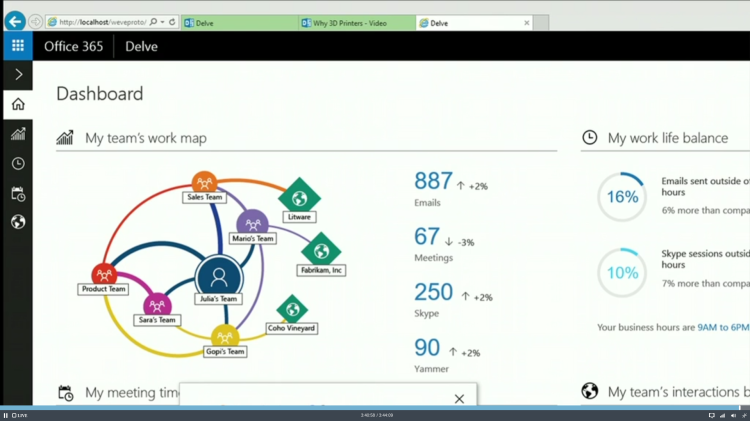Open the team interactions globe icon in sidebar
The image size is (750, 421).
18,222
